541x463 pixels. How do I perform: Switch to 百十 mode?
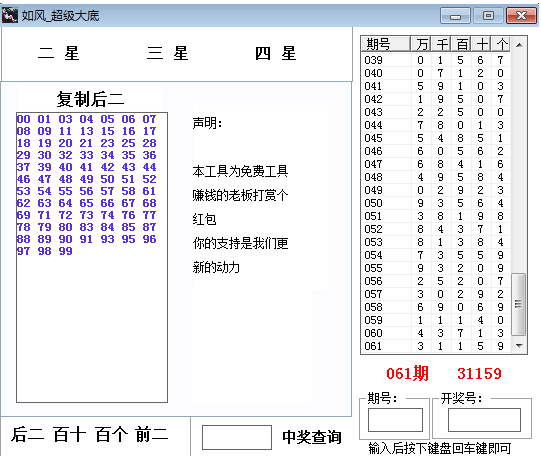[69, 434]
